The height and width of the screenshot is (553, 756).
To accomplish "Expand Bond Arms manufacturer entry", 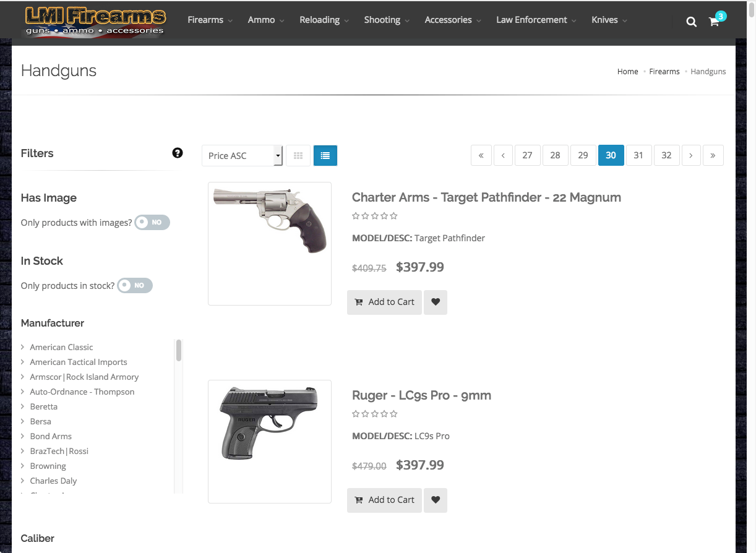I will (51, 436).
